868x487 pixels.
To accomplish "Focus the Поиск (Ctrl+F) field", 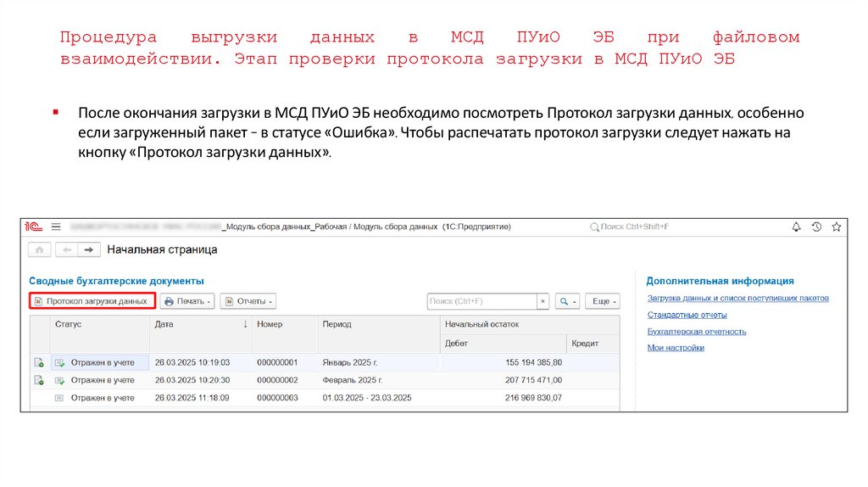I will (x=481, y=301).
